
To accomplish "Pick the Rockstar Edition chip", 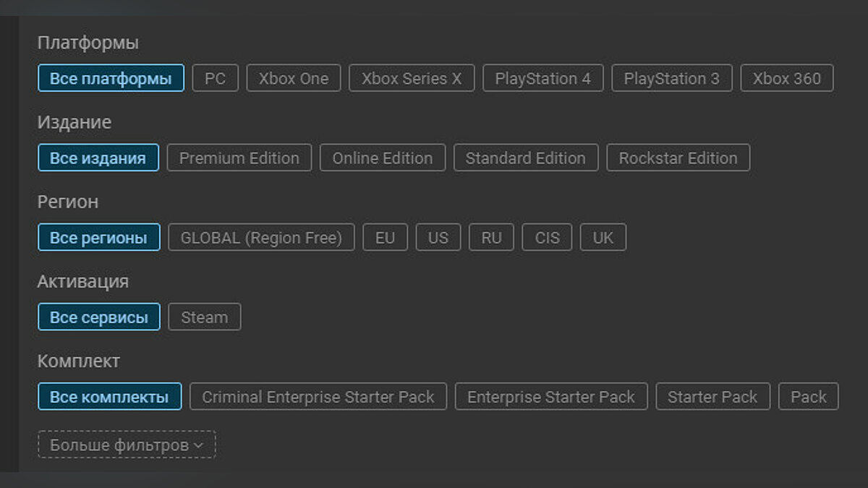I will point(678,158).
